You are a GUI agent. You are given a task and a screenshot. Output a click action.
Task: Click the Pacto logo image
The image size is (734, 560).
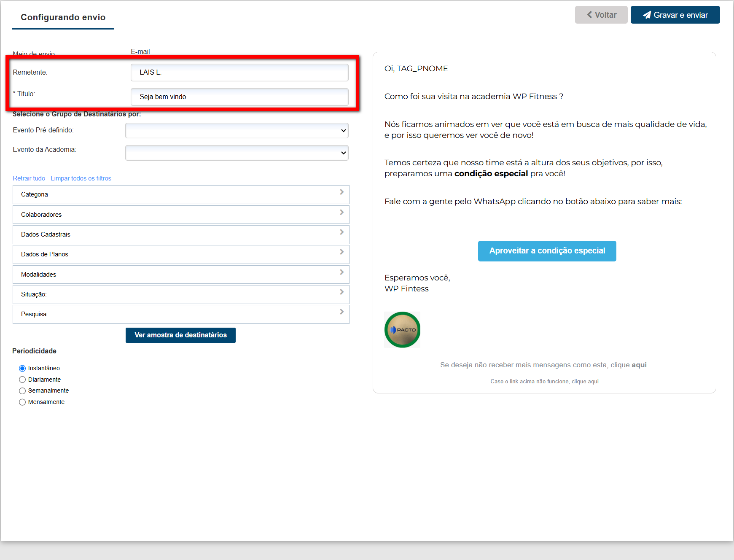[x=402, y=330]
